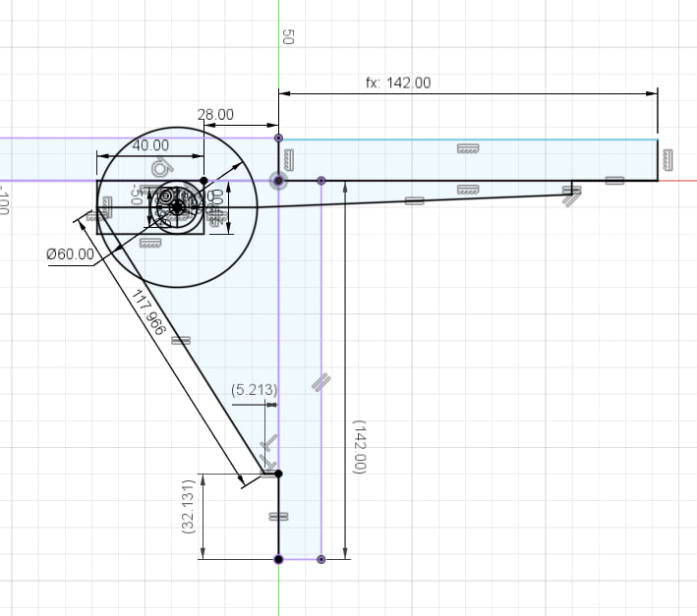This screenshot has height=616, width=697.
Task: Click the sketch origin point
Action: [x=279, y=181]
